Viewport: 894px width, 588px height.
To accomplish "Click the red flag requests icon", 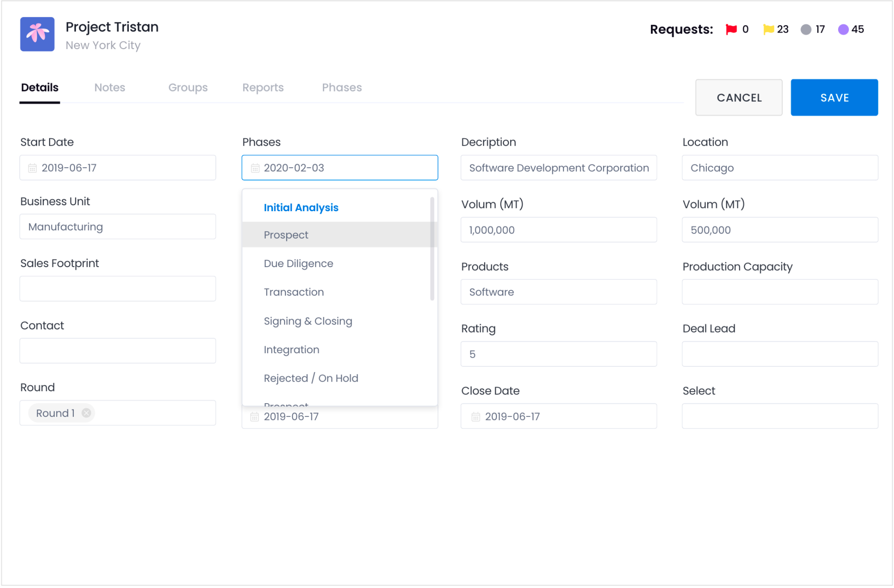I will pos(731,29).
